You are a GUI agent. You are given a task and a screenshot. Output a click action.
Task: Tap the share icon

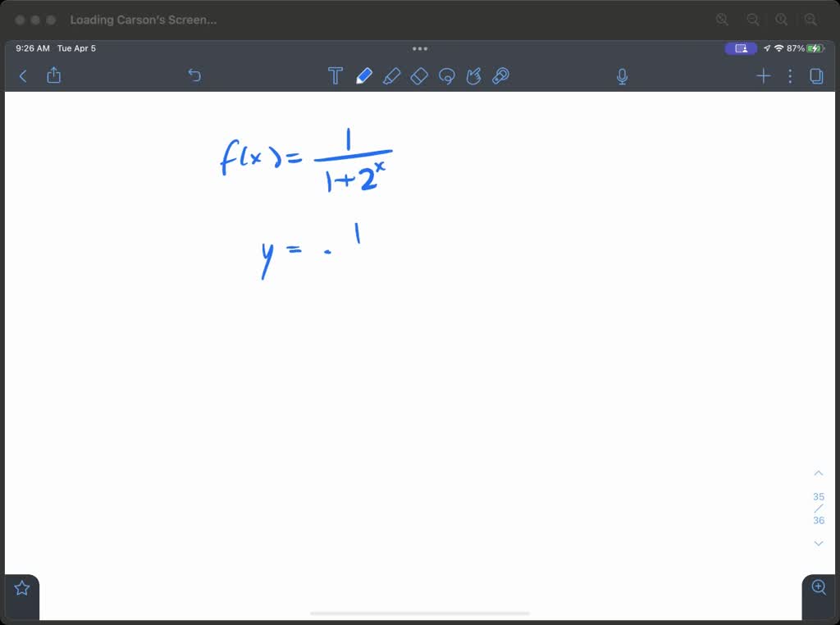[x=53, y=75]
